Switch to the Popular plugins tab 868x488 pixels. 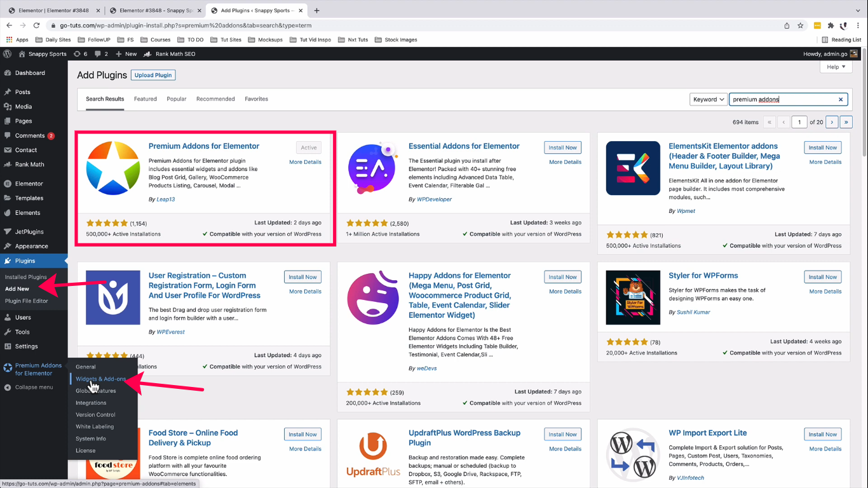[177, 99]
